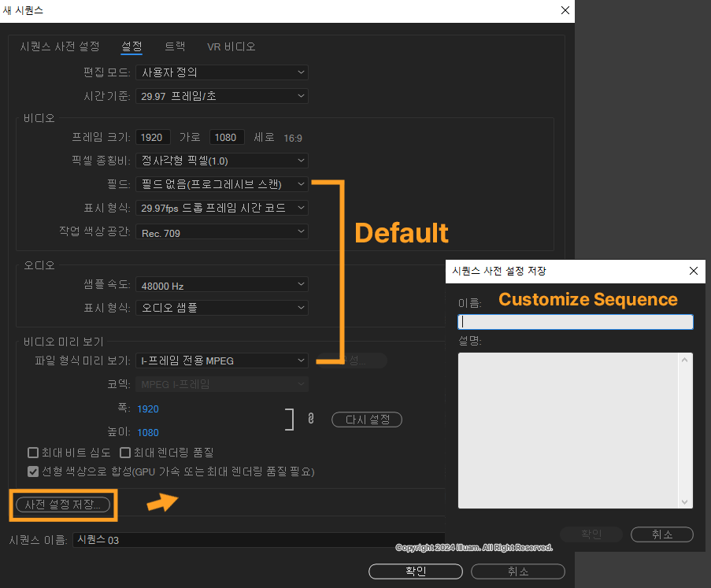Click the frame height 1080 field
This screenshot has height=588, width=711.
(x=227, y=137)
